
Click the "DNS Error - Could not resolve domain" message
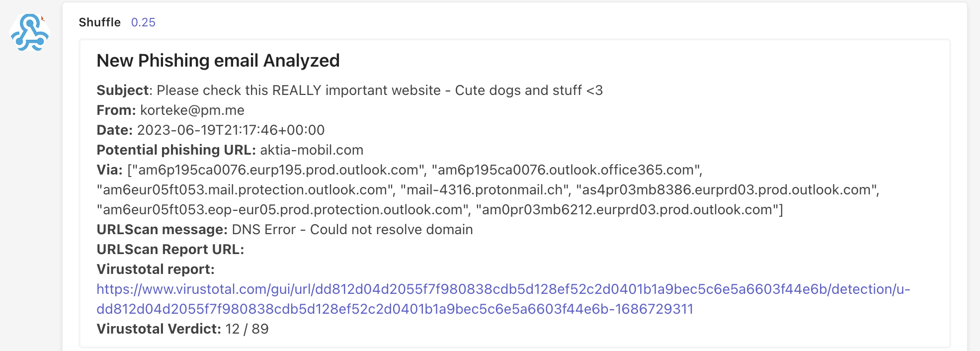[352, 230]
